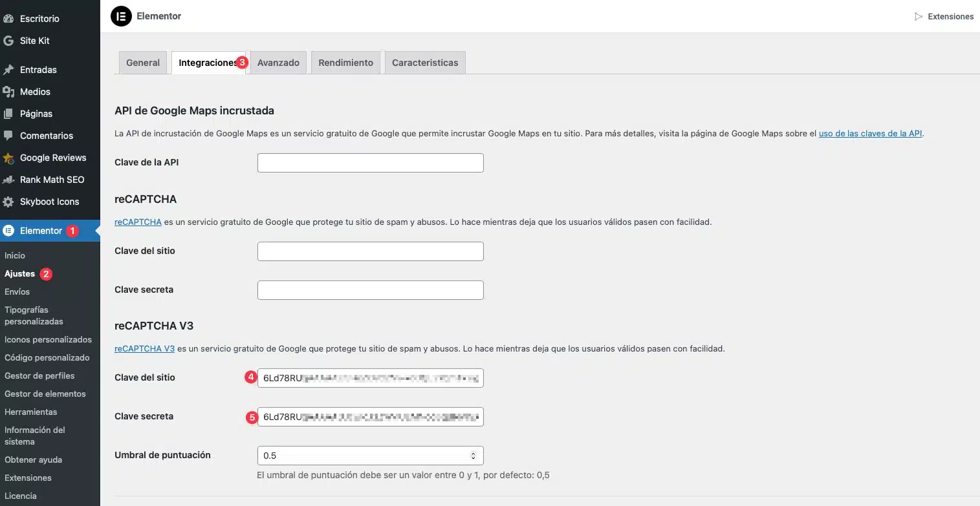
Task: Open Páginas using its page icon
Action: 9,113
